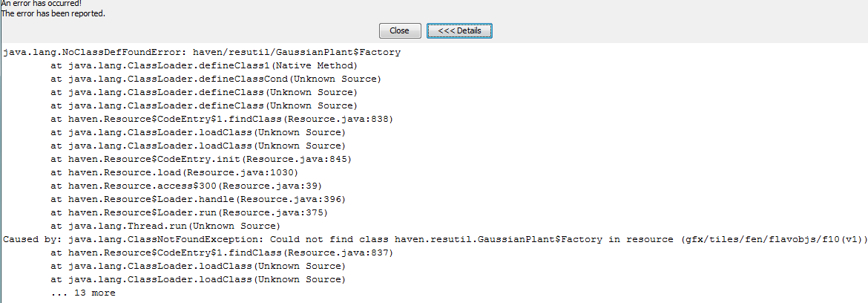
Task: Close the error report dialog
Action: tap(400, 31)
